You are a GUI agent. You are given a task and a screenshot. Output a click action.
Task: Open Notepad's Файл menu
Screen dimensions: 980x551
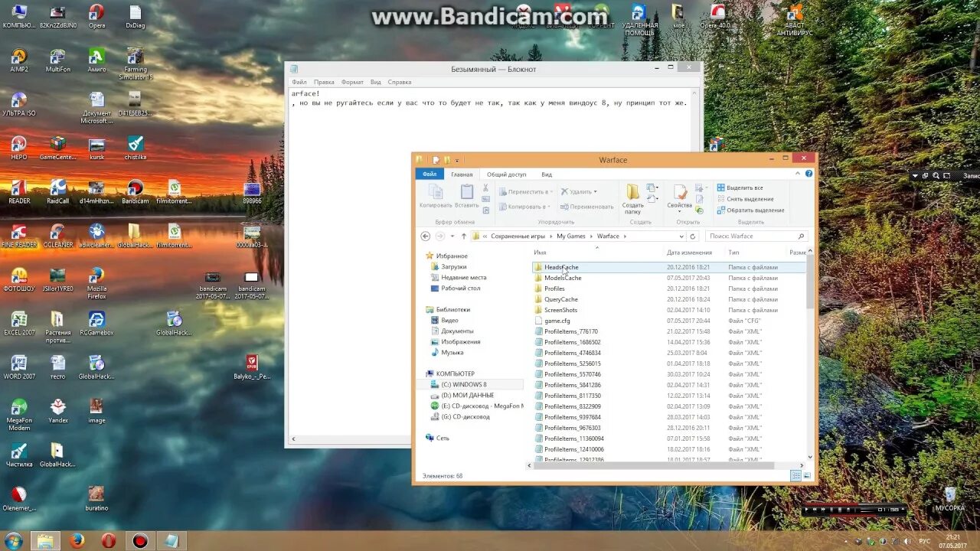coord(299,82)
